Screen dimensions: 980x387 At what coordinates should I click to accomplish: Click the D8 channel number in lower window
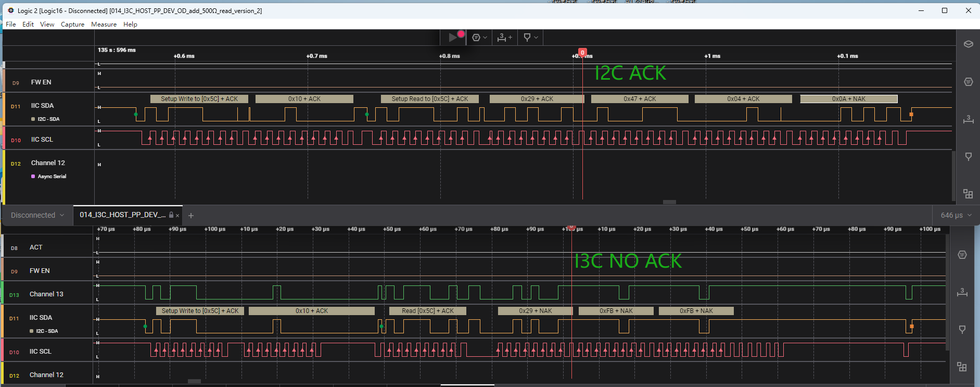(14, 248)
